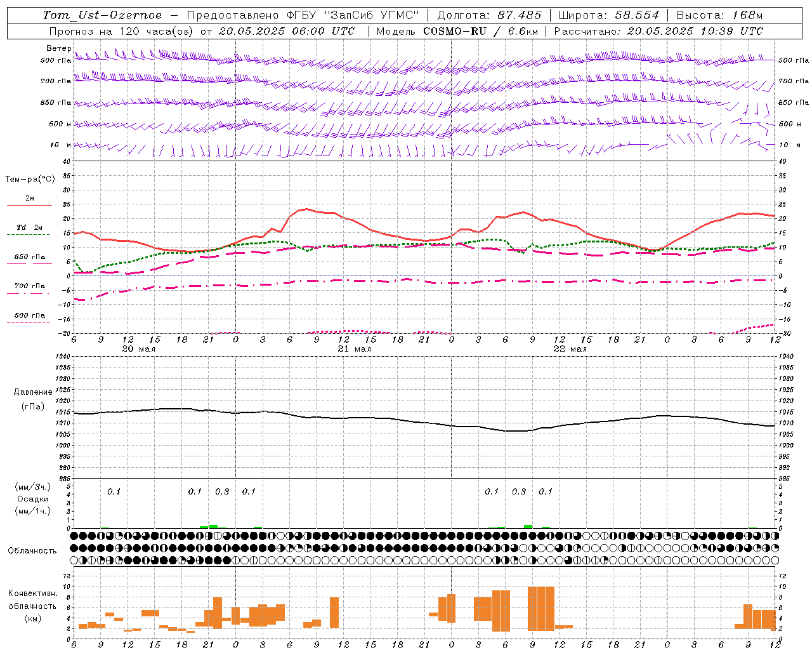Click the (км) unit label
Viewport: 812px width, 650px height.
pos(32,618)
